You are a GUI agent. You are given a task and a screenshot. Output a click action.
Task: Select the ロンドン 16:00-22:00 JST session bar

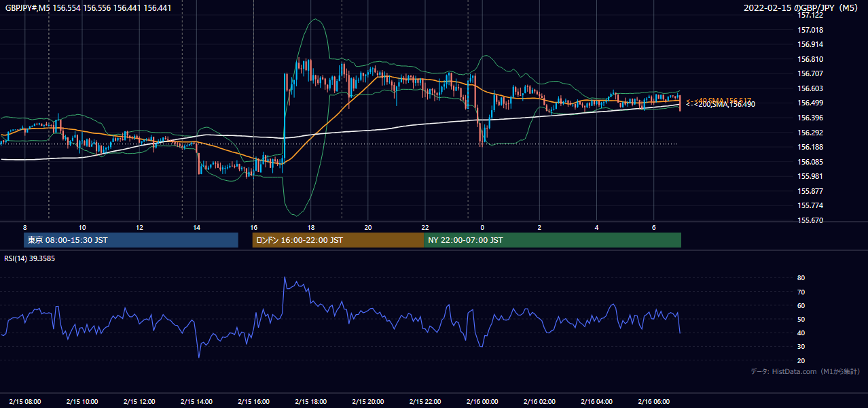(x=338, y=240)
